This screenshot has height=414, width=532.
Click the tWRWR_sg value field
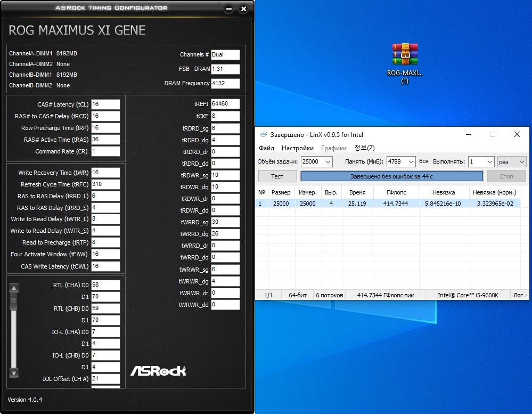(225, 270)
